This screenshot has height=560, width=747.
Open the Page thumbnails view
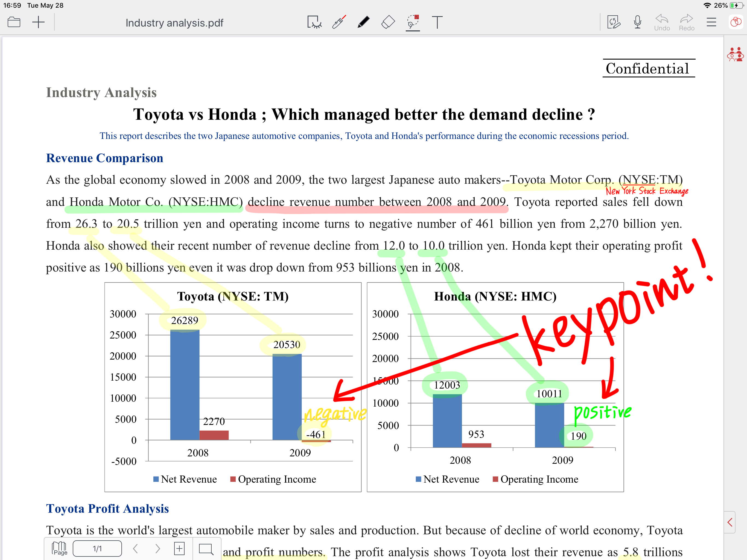[59, 549]
